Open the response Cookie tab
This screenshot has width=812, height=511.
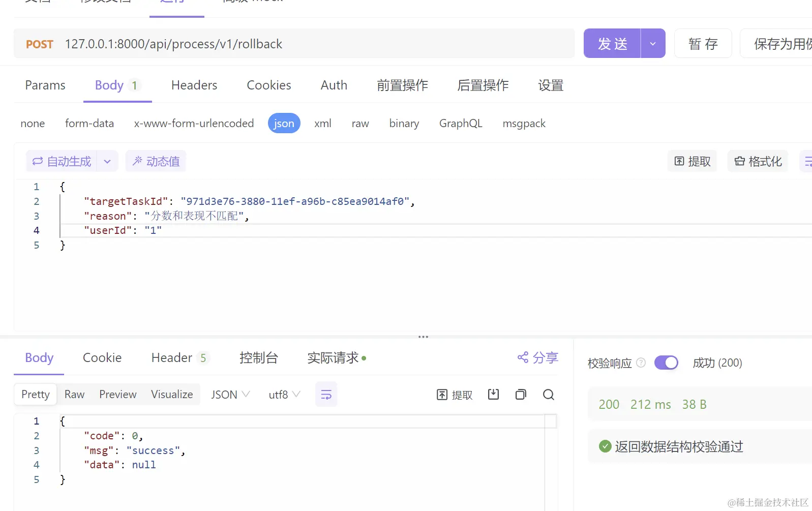(102, 358)
